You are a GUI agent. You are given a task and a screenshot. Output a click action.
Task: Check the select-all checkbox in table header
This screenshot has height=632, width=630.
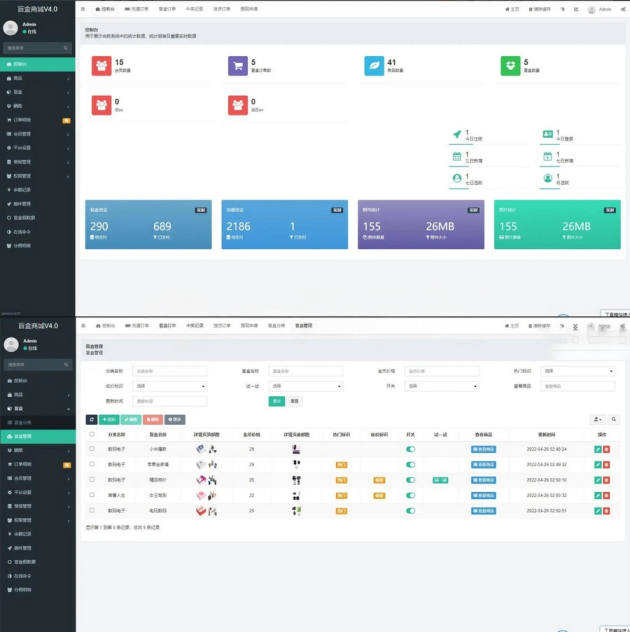point(92,435)
